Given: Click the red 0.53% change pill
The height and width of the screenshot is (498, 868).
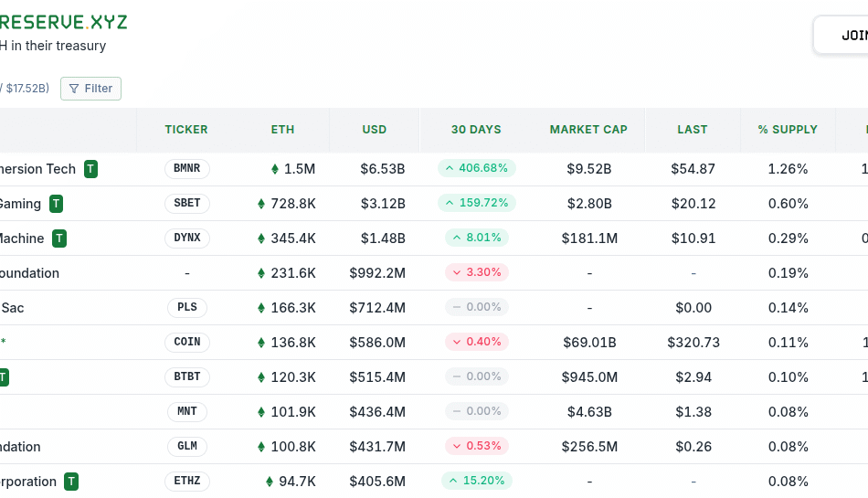Looking at the screenshot, I should coord(477,446).
